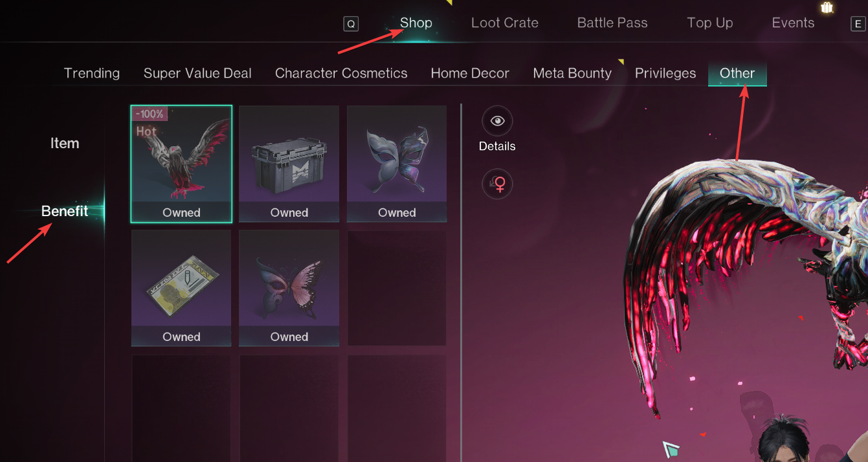This screenshot has width=868, height=462.
Task: Open the Loot Crate tab
Action: click(505, 23)
